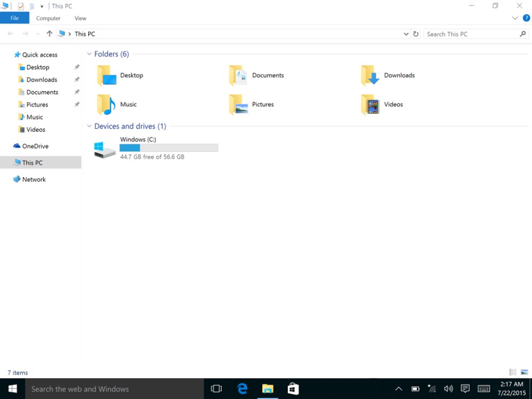Viewport: 532px width, 399px height.
Task: Click the File menu button
Action: 14,18
